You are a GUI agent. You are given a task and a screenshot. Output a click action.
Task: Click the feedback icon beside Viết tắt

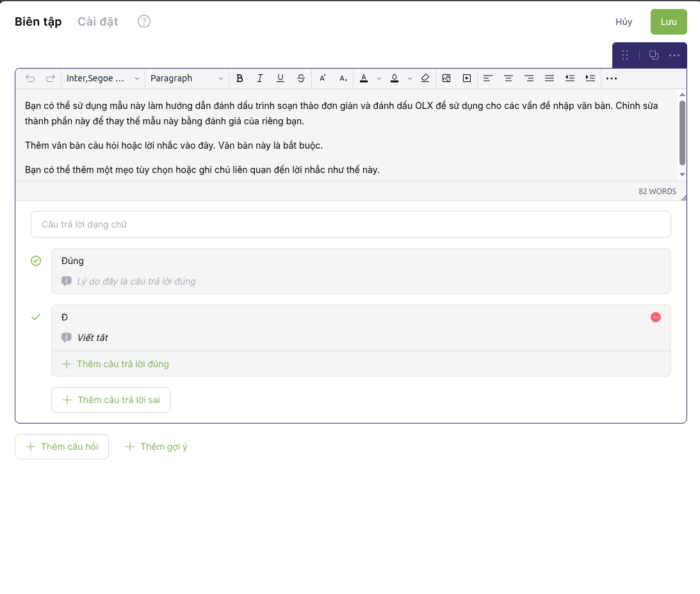[67, 338]
